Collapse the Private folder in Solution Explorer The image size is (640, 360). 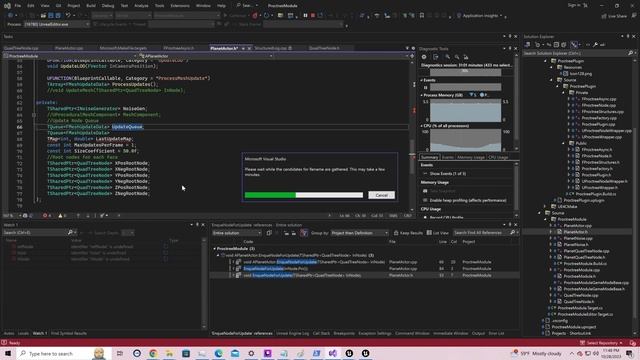tap(563, 93)
